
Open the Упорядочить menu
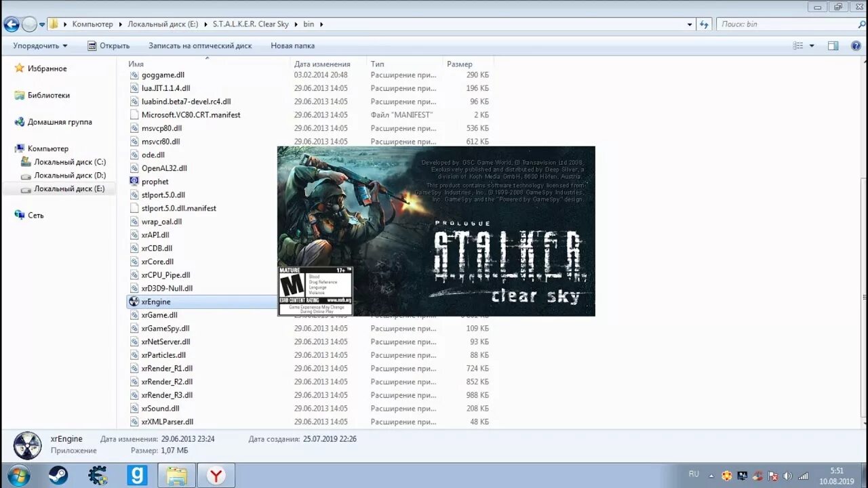click(x=40, y=45)
